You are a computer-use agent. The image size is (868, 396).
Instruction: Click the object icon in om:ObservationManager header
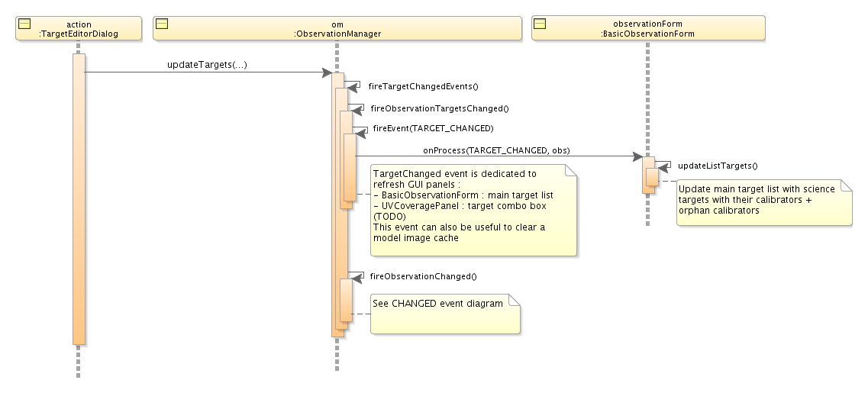pos(162,24)
